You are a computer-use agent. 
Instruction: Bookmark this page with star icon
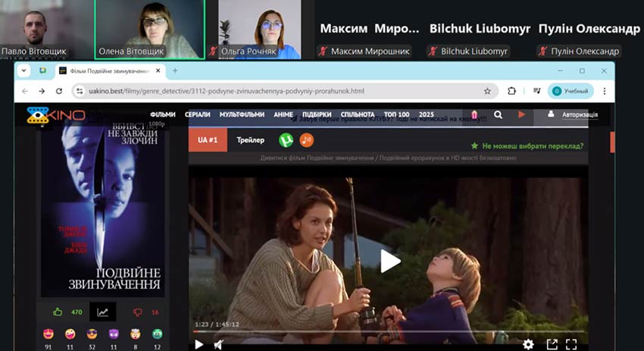[487, 91]
